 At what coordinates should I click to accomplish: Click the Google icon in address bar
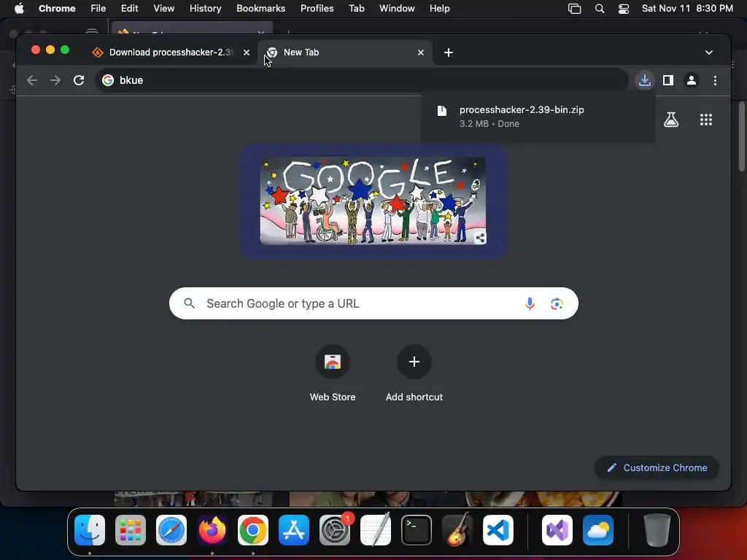tap(108, 80)
